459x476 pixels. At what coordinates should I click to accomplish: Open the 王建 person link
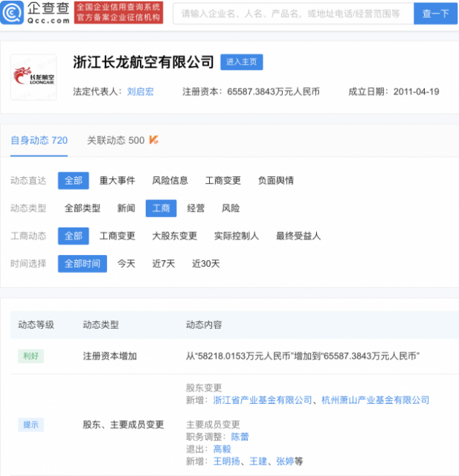click(258, 461)
